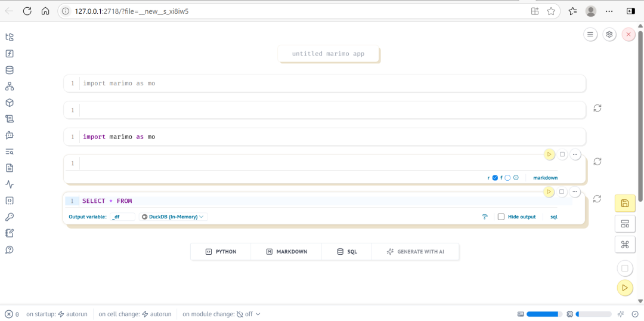Click the kernel status check icon in status bar

[x=634, y=314]
